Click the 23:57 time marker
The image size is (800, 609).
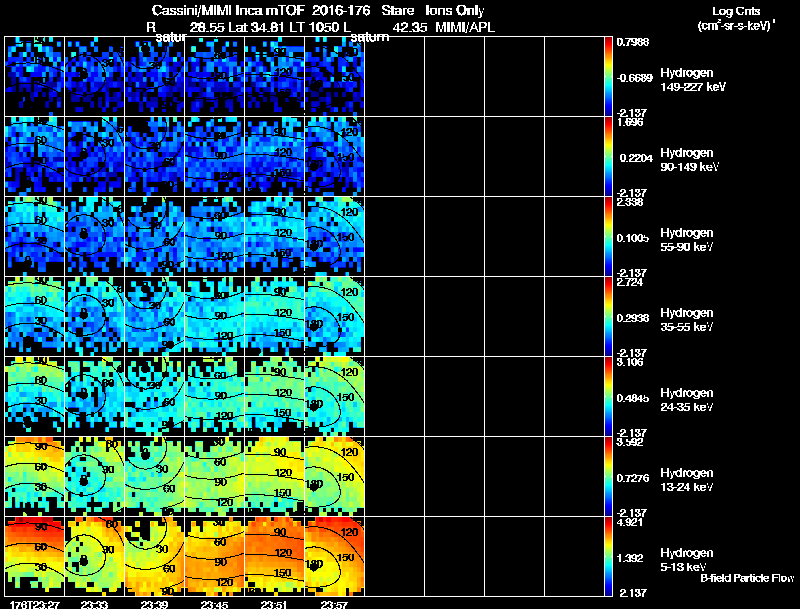[x=334, y=604]
